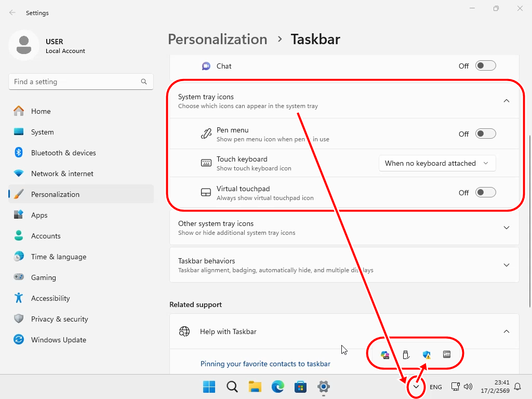This screenshot has width=532, height=399.
Task: Click the Find a setting search box
Action: 75,82
